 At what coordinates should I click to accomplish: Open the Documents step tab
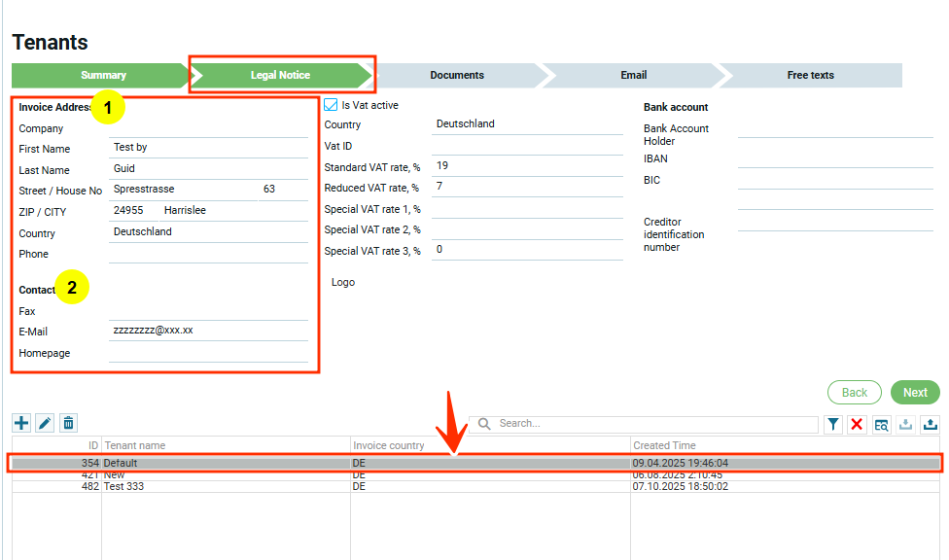pyautogui.click(x=456, y=75)
